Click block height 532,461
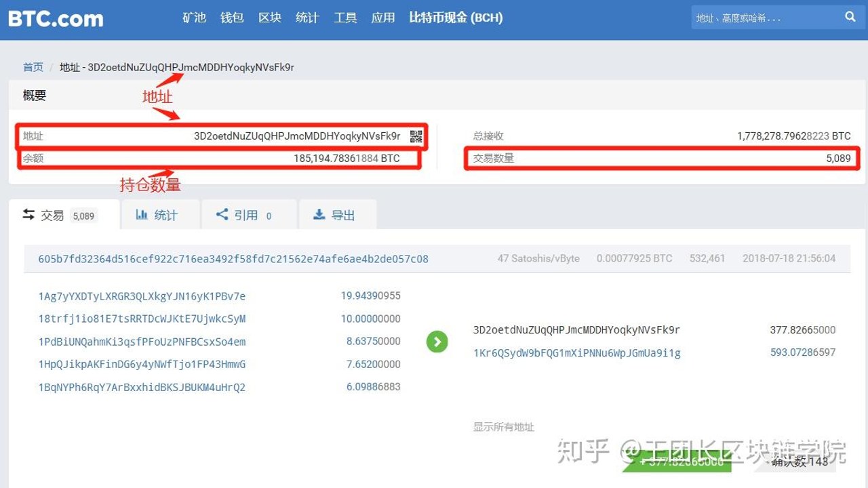The image size is (868, 488). point(707,258)
